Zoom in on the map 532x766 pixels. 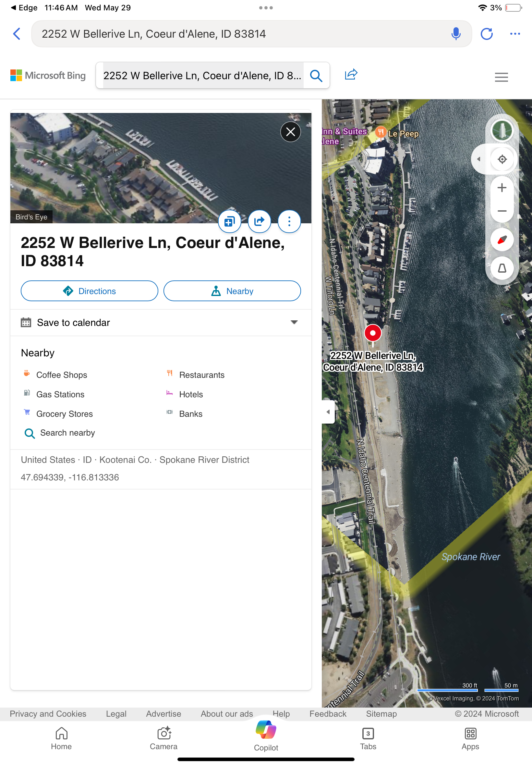502,187
